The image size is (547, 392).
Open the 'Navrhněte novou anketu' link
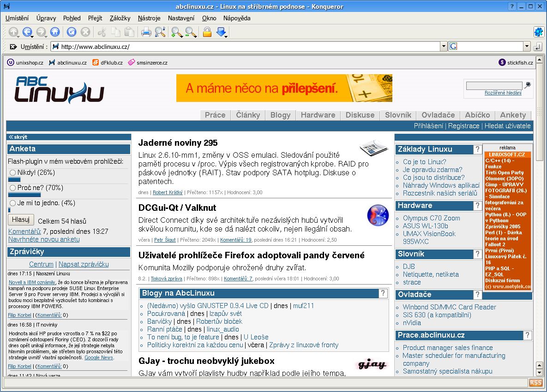44,239
